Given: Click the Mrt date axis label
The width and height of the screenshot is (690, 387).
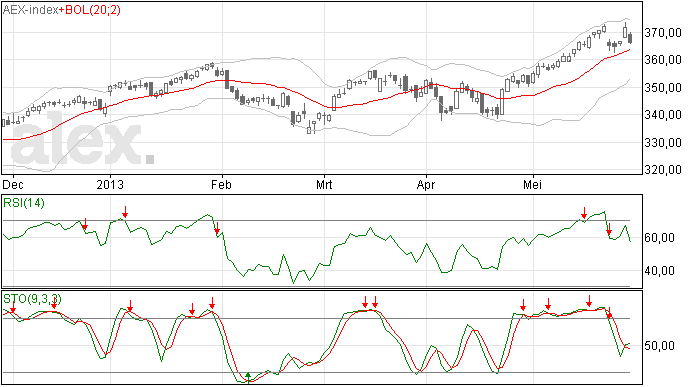Looking at the screenshot, I should click(x=324, y=184).
